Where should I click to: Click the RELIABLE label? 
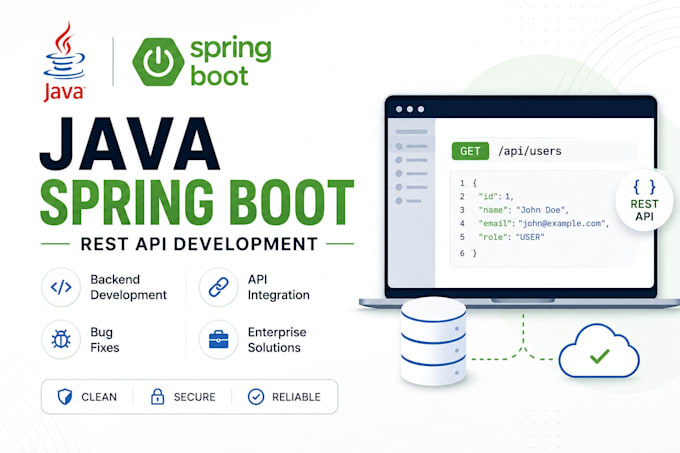click(x=296, y=397)
